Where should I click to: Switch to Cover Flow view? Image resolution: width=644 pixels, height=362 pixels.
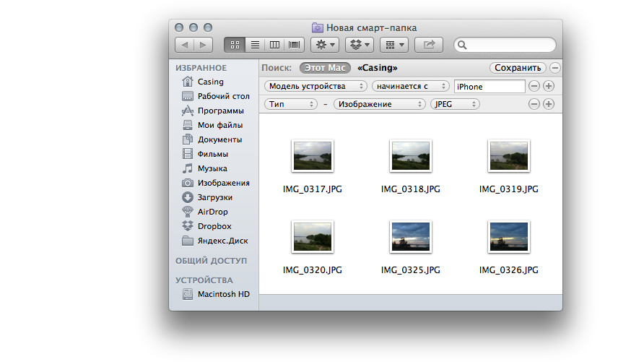click(x=294, y=45)
